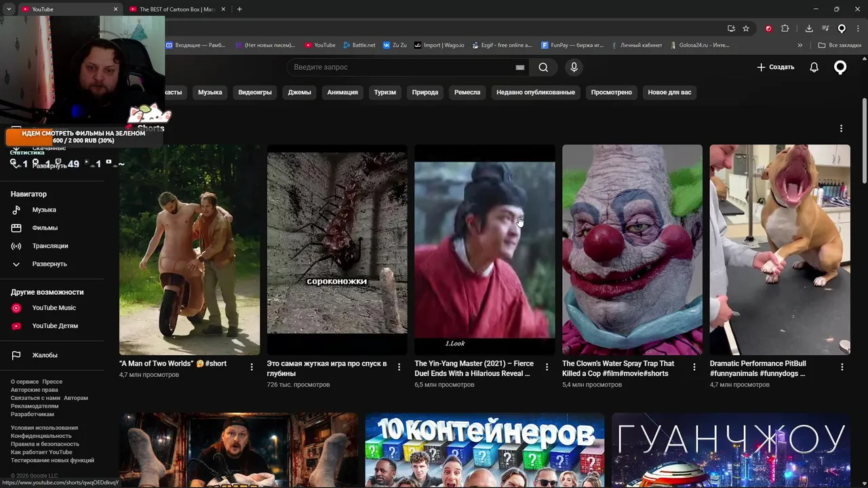Click the install app icon in the address bar

pos(731,28)
